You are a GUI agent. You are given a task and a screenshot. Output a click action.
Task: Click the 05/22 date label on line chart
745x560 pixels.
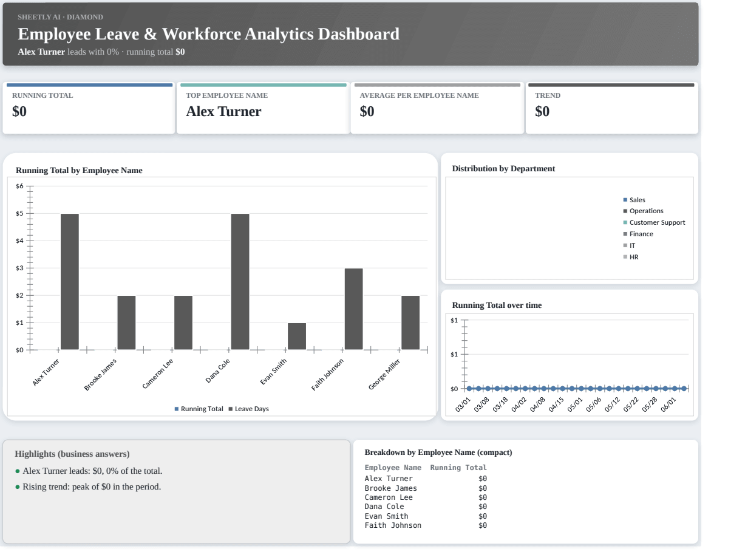click(631, 405)
